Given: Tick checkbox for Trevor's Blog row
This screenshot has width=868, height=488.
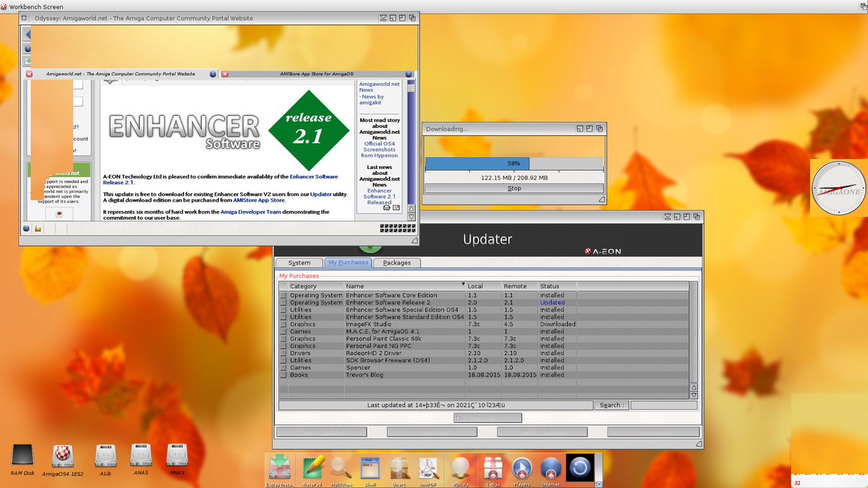Looking at the screenshot, I should tap(284, 374).
